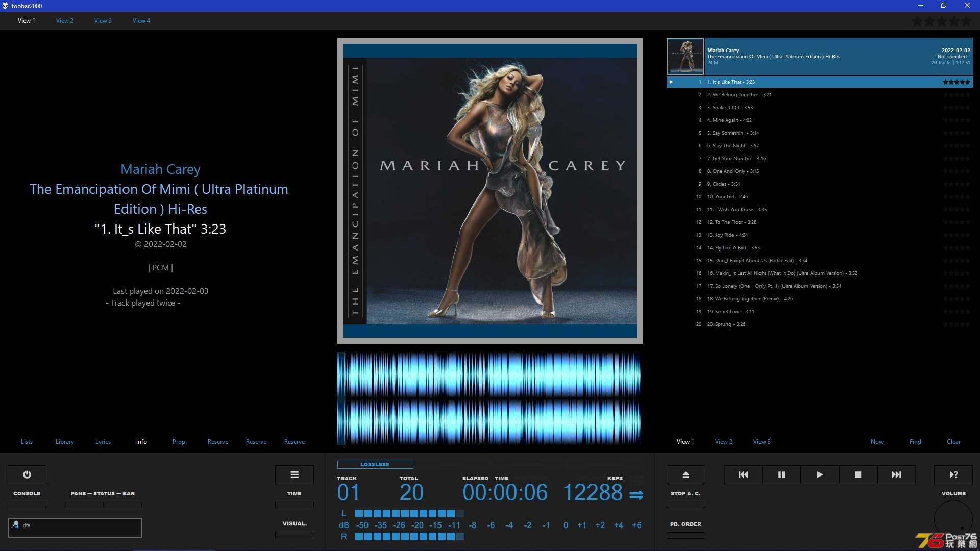
Task: Select View 1 tab at top left
Action: click(x=27, y=21)
